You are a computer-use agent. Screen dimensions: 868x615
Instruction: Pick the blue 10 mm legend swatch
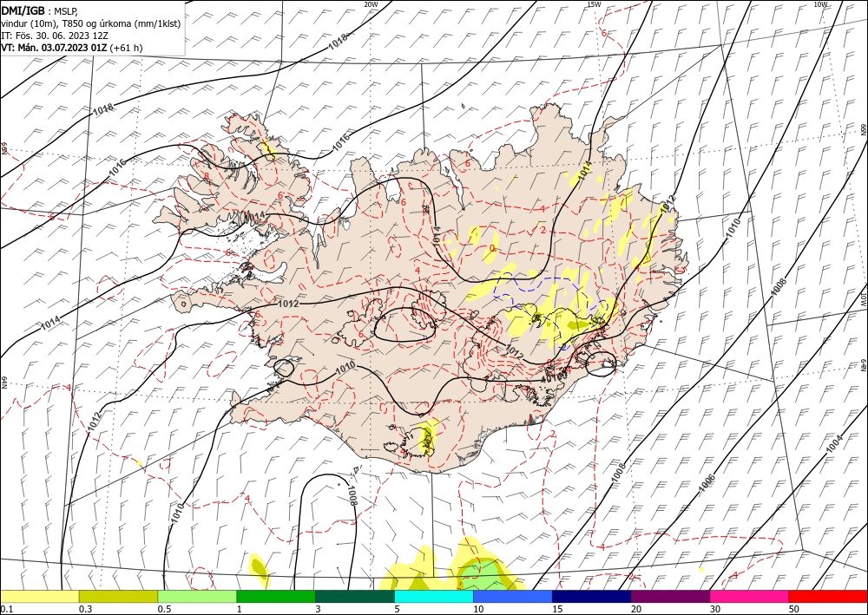513,596
